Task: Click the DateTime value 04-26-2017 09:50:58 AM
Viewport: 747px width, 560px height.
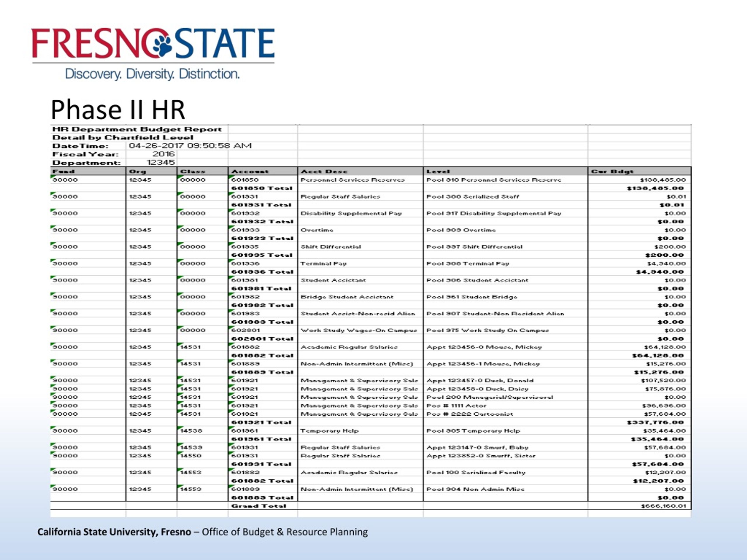Action: click(x=191, y=146)
